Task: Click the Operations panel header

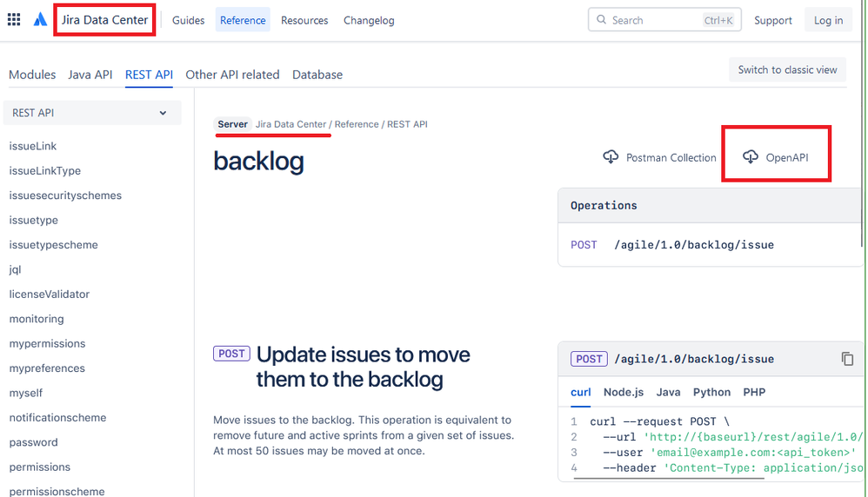Action: tap(711, 206)
